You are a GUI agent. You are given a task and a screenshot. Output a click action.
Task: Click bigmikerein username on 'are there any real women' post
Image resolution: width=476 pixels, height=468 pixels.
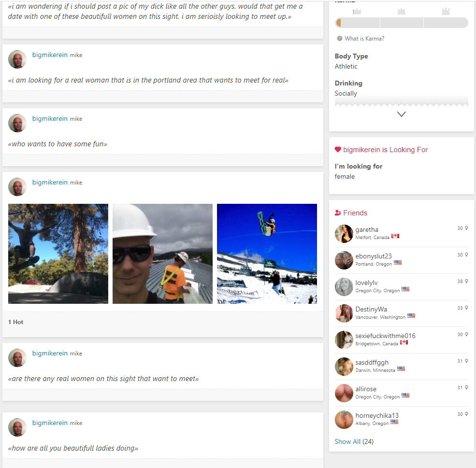(50, 354)
